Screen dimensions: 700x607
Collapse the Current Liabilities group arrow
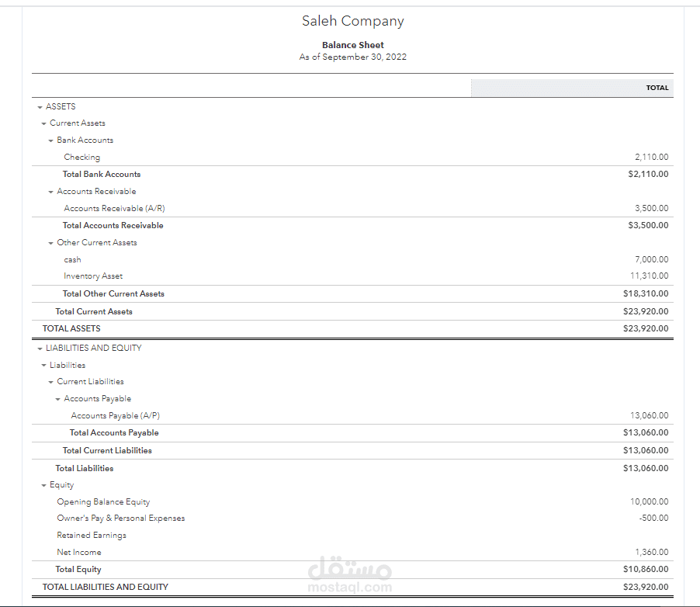coord(51,383)
